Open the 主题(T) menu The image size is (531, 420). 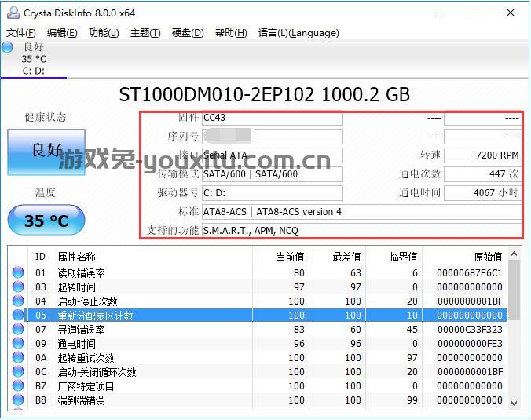point(145,33)
